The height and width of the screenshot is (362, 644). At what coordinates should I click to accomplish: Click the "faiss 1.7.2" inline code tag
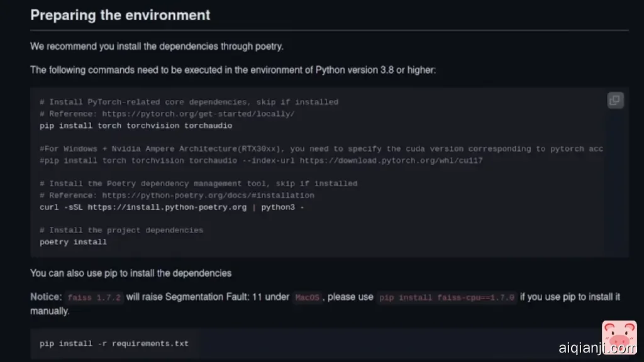click(x=94, y=297)
